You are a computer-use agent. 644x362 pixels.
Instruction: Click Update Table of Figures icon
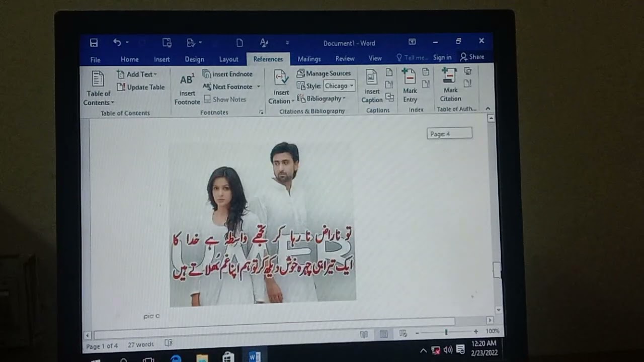pos(389,84)
